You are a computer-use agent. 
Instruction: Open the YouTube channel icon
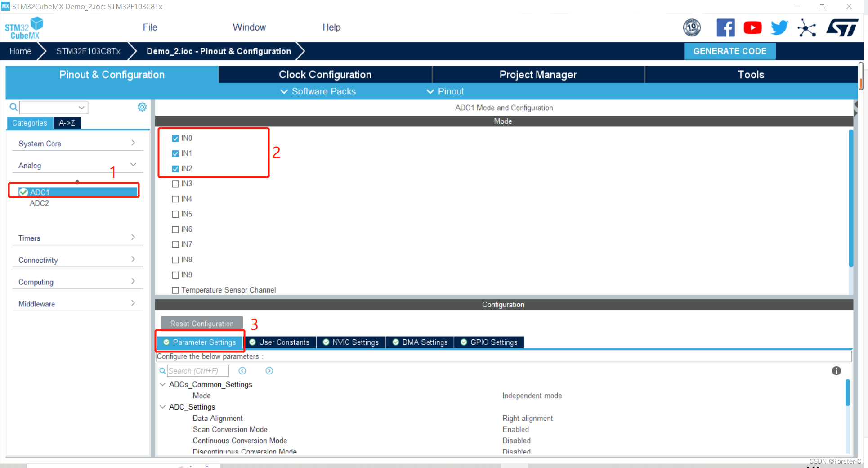point(752,27)
